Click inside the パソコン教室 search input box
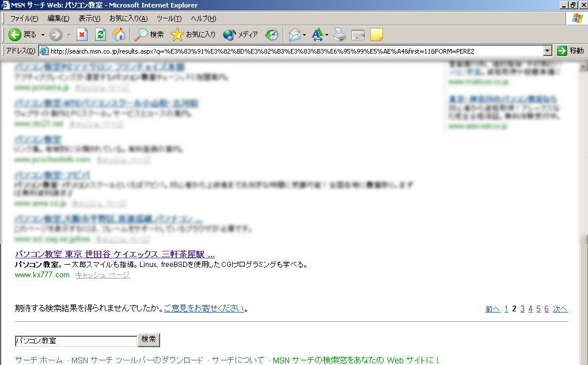588x365 pixels. pos(75,340)
